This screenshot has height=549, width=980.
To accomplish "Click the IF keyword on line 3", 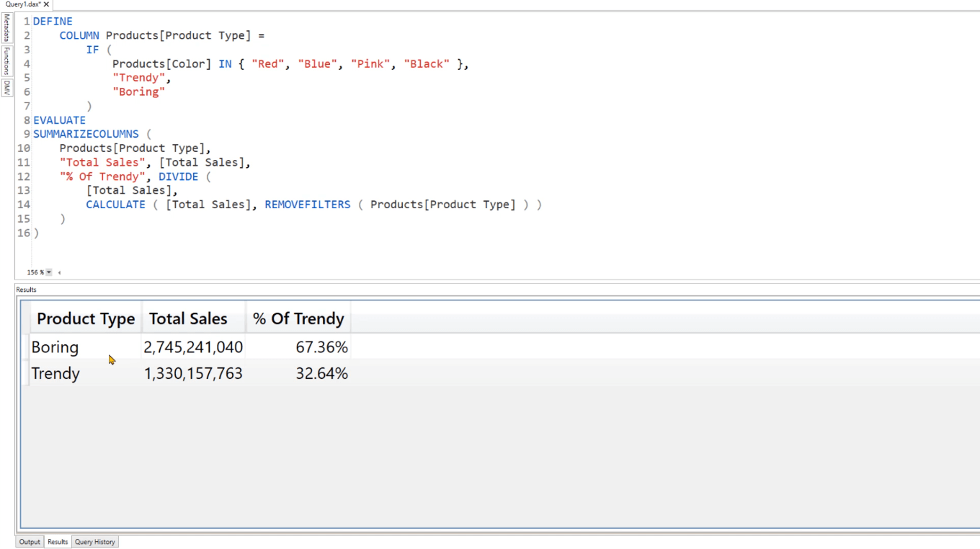I will pyautogui.click(x=92, y=50).
